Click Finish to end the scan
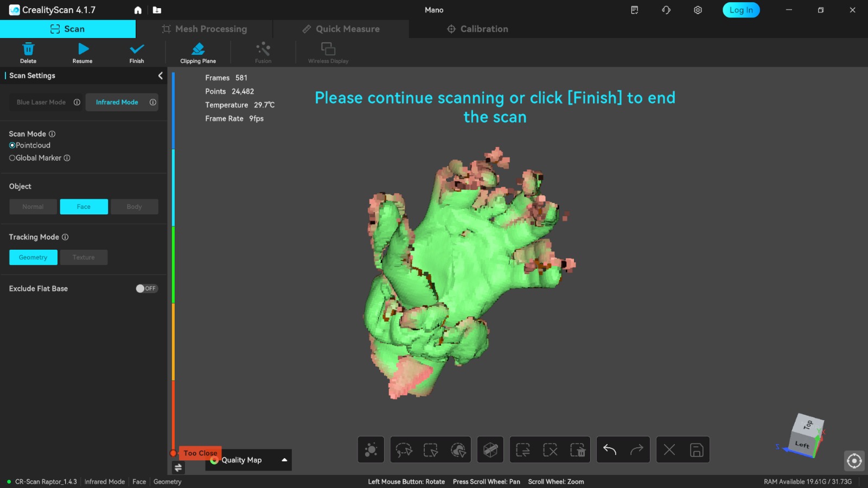The width and height of the screenshot is (868, 488). (137, 53)
